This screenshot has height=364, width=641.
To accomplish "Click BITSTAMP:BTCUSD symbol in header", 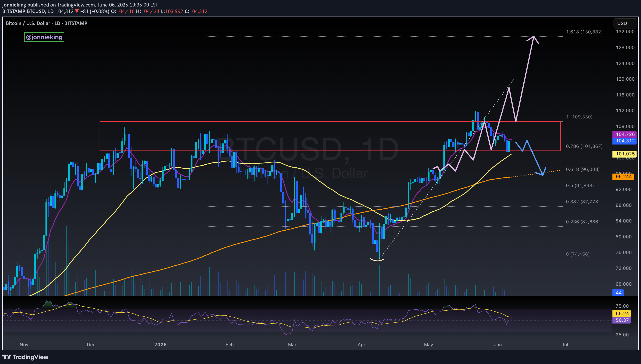I will pos(24,11).
